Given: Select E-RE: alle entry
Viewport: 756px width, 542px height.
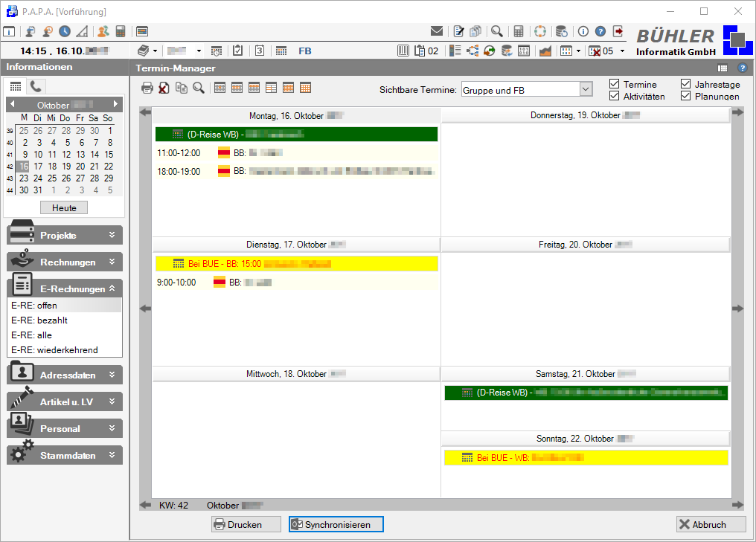Looking at the screenshot, I should [x=65, y=335].
